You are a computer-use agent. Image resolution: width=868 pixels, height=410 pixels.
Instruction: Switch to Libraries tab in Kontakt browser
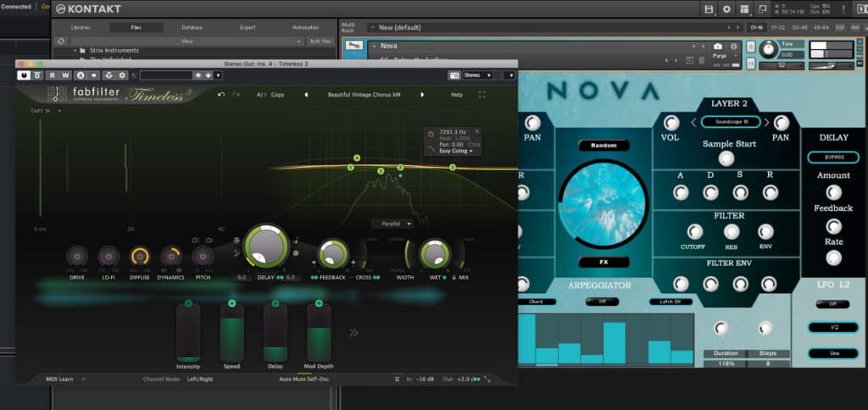(81, 27)
